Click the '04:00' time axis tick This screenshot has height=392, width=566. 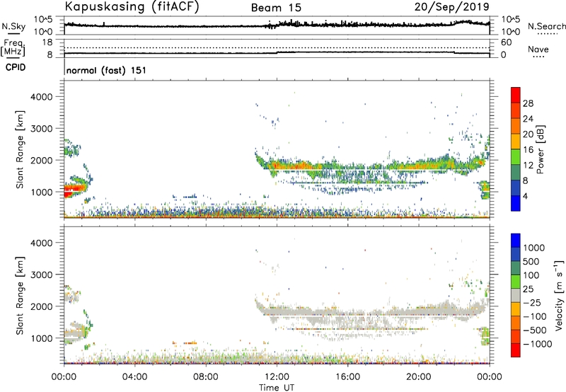[134, 377]
